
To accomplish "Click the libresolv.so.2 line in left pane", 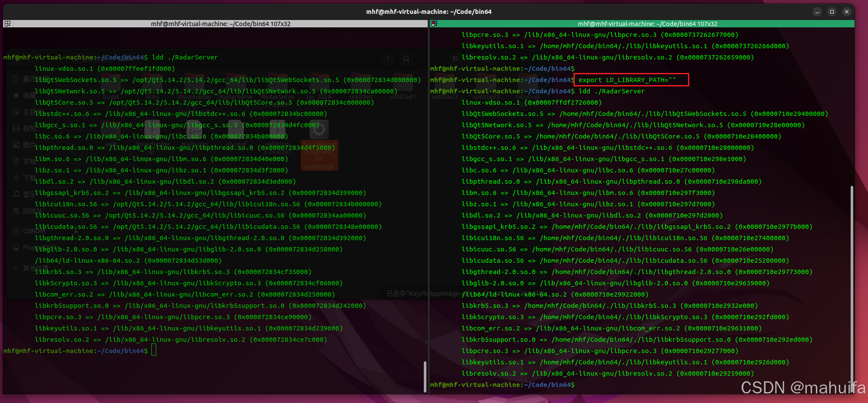I will [181, 340].
